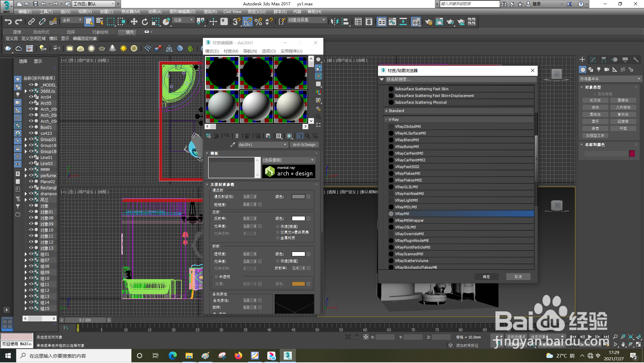Select VRayMtl in the browser list
The width and height of the screenshot is (644, 363).
tap(461, 214)
